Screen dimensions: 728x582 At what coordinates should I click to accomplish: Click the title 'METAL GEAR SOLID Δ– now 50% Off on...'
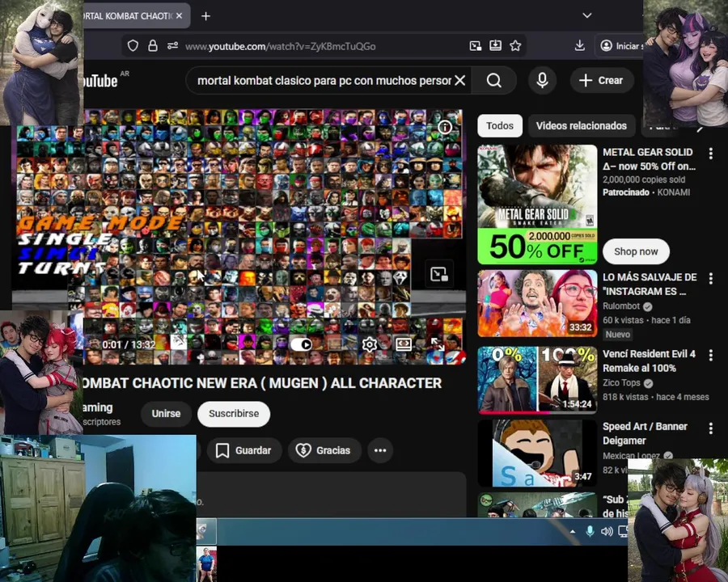[x=649, y=159]
